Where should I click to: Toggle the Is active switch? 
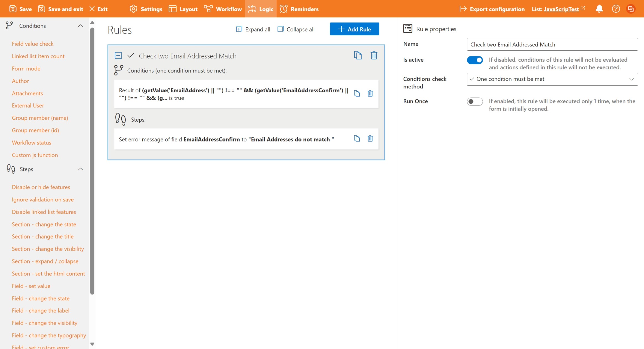click(x=475, y=60)
